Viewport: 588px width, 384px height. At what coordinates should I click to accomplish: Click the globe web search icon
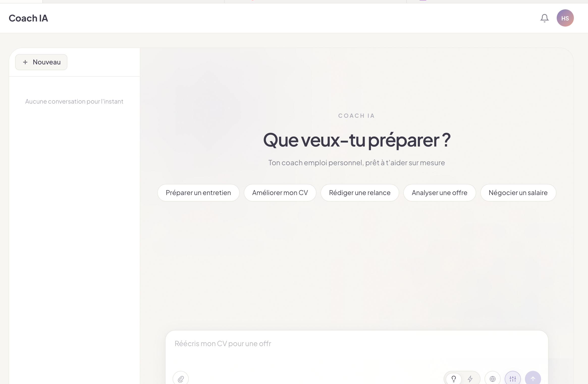[492, 379]
